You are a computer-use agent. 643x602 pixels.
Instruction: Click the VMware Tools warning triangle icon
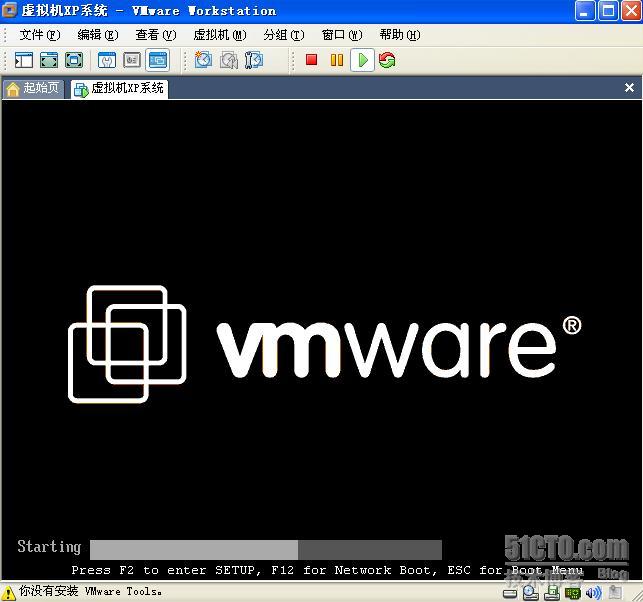click(8, 593)
